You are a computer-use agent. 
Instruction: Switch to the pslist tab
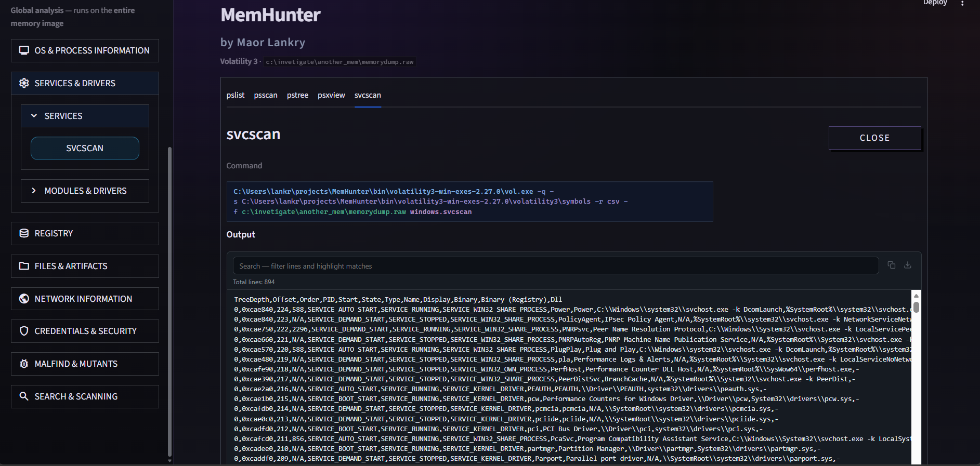click(236, 95)
